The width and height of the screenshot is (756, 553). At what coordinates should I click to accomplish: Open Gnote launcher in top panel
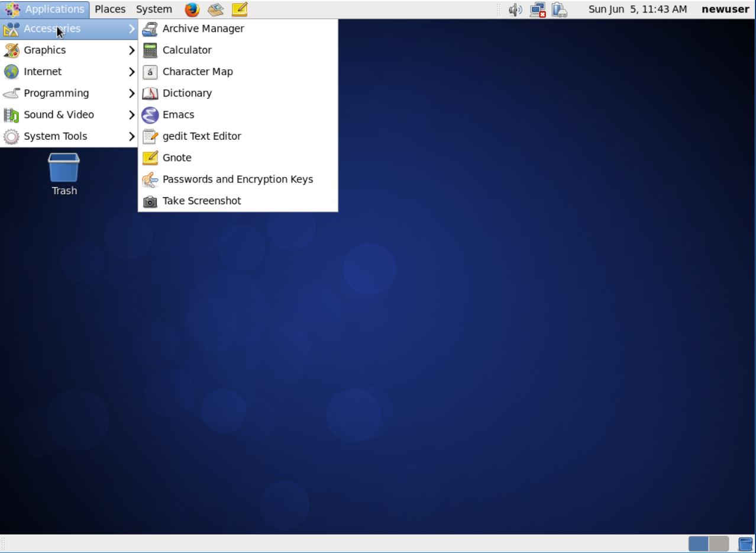click(x=240, y=9)
